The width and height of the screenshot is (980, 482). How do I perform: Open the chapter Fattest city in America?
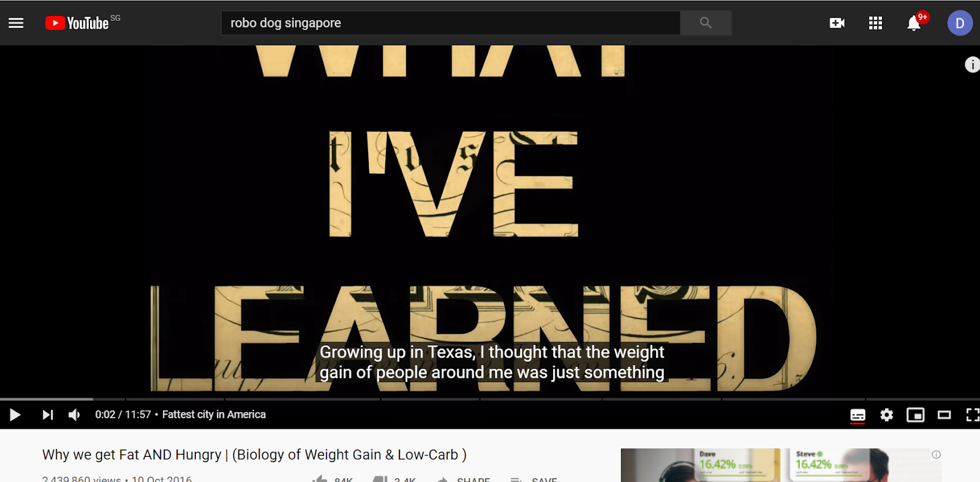(214, 415)
